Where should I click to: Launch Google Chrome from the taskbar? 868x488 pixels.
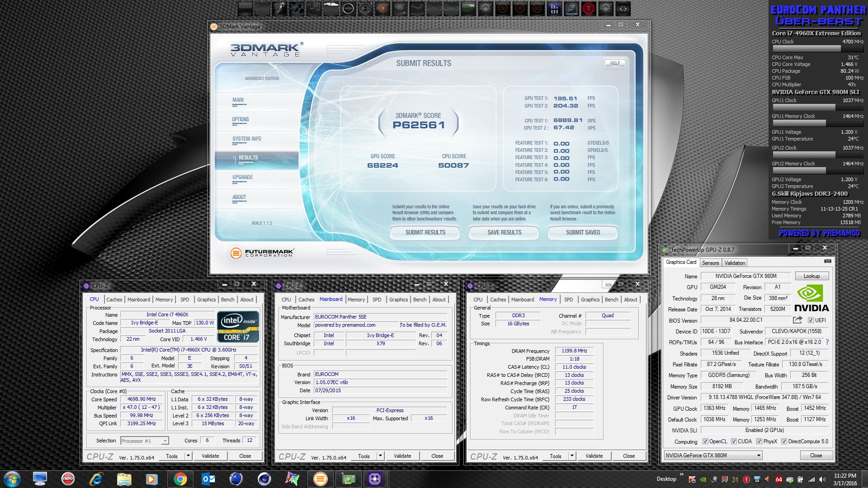[x=180, y=479]
